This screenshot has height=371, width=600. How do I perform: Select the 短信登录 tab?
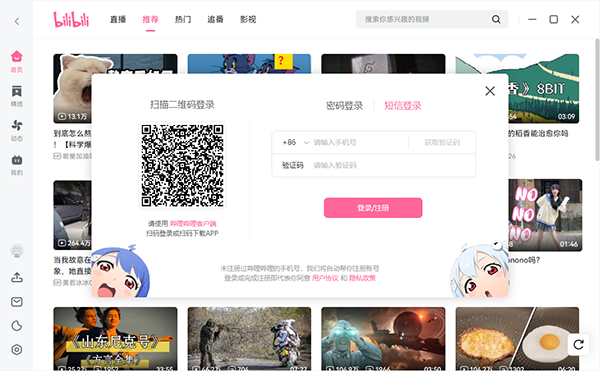coord(403,106)
